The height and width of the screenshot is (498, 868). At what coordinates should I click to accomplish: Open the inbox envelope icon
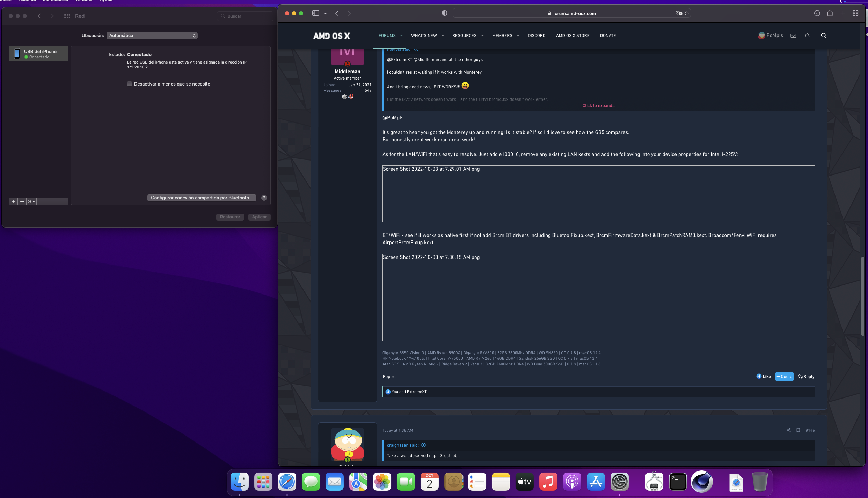pos(793,36)
